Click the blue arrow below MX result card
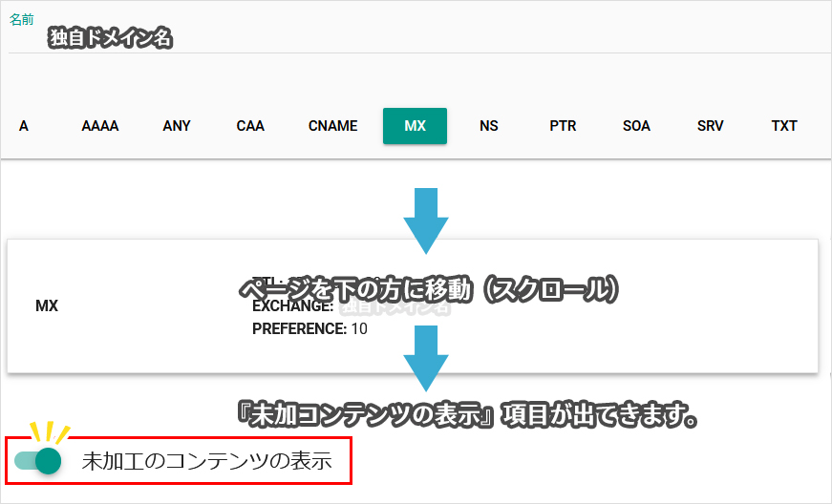 click(x=425, y=357)
